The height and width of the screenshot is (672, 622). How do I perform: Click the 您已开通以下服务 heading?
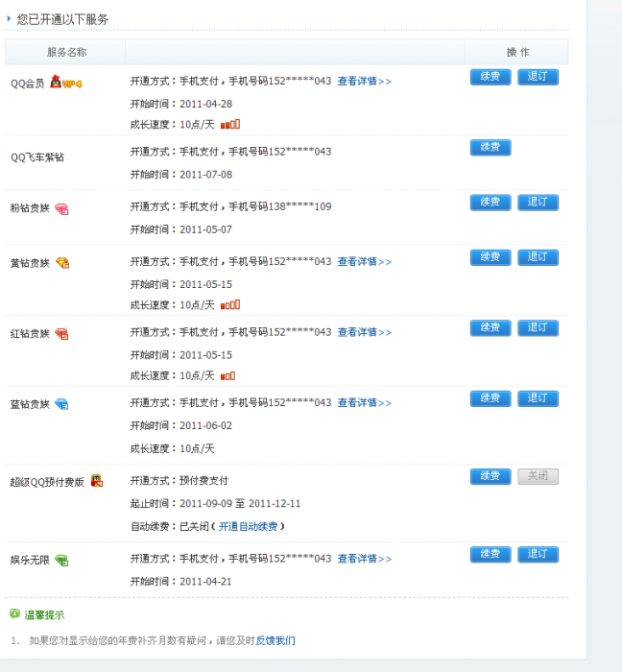pyautogui.click(x=62, y=19)
